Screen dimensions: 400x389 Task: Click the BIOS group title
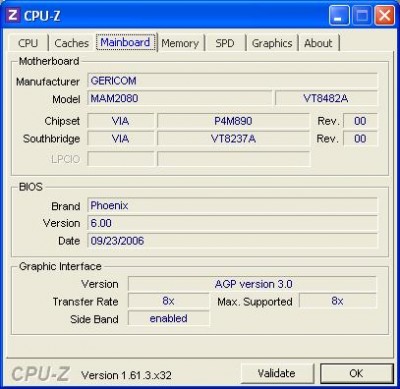click(x=31, y=187)
